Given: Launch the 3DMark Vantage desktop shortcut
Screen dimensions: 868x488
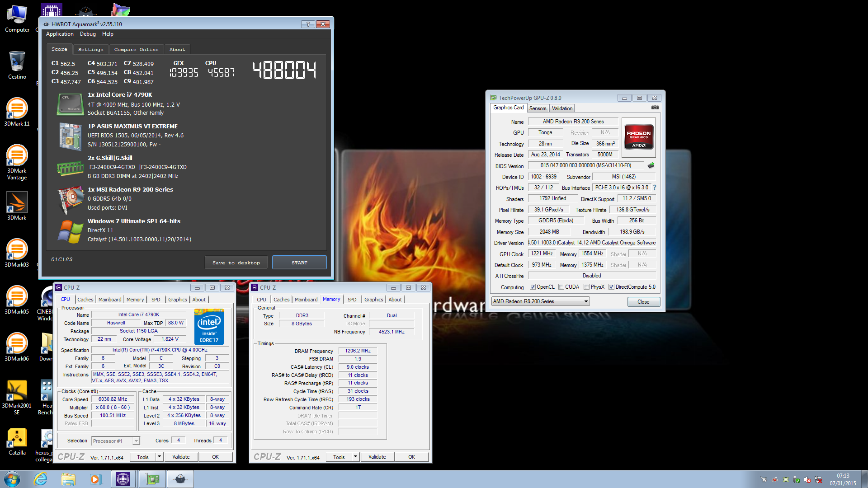Looking at the screenshot, I should pos(17,162).
